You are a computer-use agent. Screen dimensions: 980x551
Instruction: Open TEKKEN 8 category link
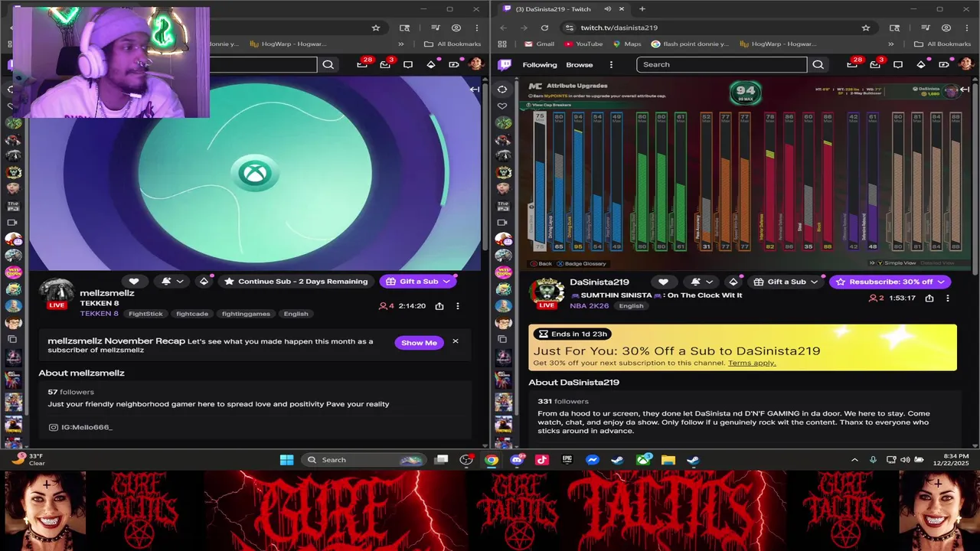pos(100,314)
